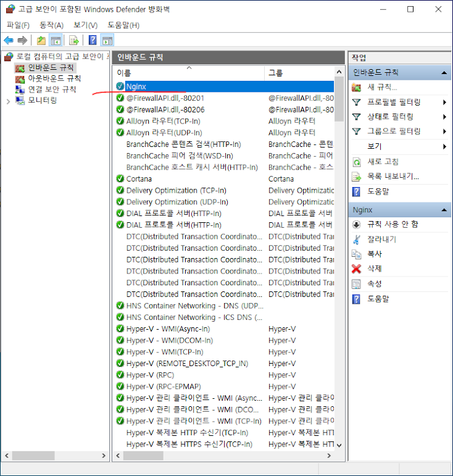Expand the 모니터링 tree node arrow
Viewport: 453px width, 476px height.
[x=8, y=101]
